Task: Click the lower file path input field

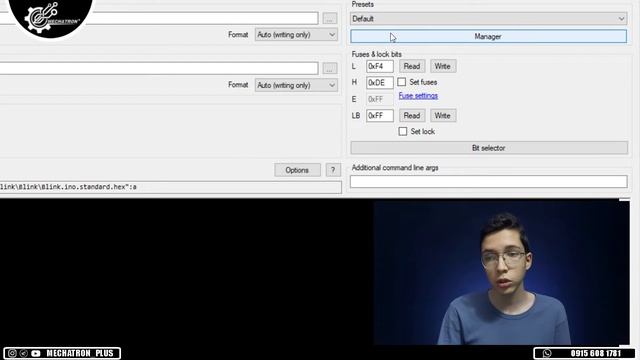Action: [159, 68]
